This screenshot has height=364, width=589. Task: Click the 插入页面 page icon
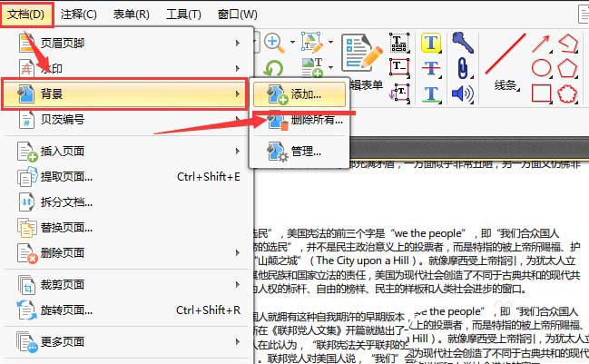click(27, 152)
